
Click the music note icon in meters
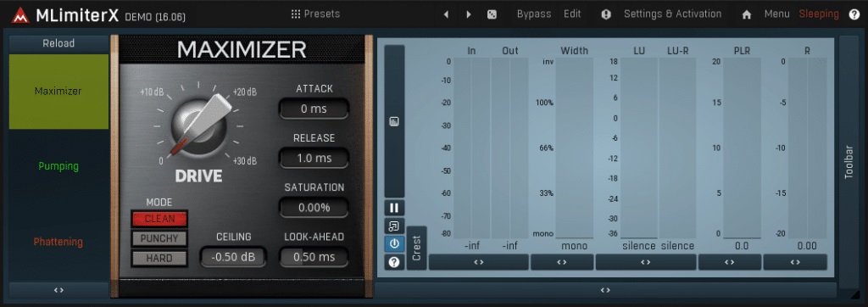coord(394,226)
